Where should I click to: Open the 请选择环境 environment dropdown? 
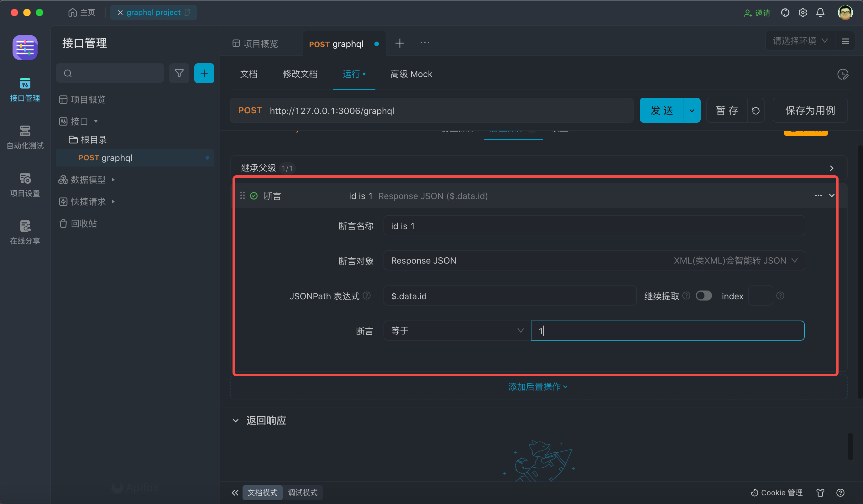[800, 41]
